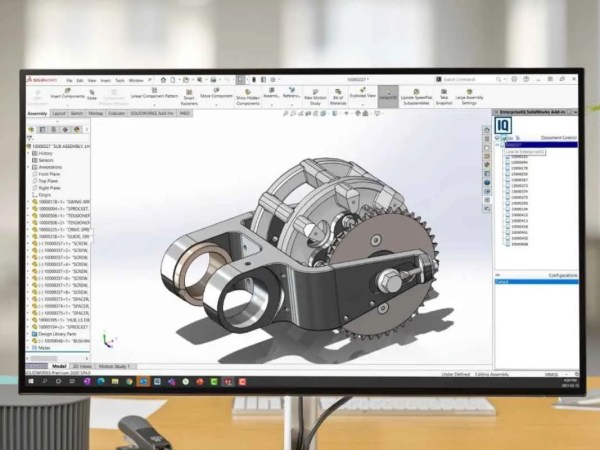Open the 3D Views bottom tab
Image resolution: width=600 pixels, height=450 pixels.
[82, 366]
